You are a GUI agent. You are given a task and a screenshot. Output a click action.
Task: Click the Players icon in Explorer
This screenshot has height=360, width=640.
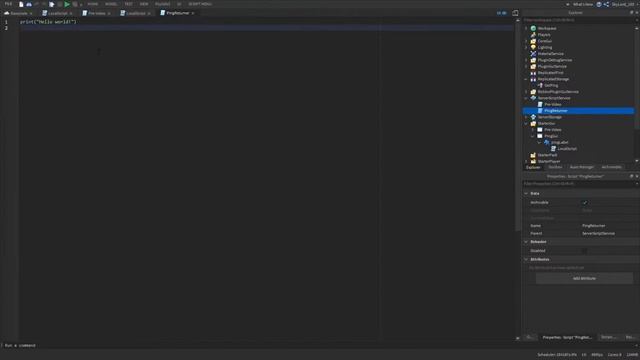[533, 35]
